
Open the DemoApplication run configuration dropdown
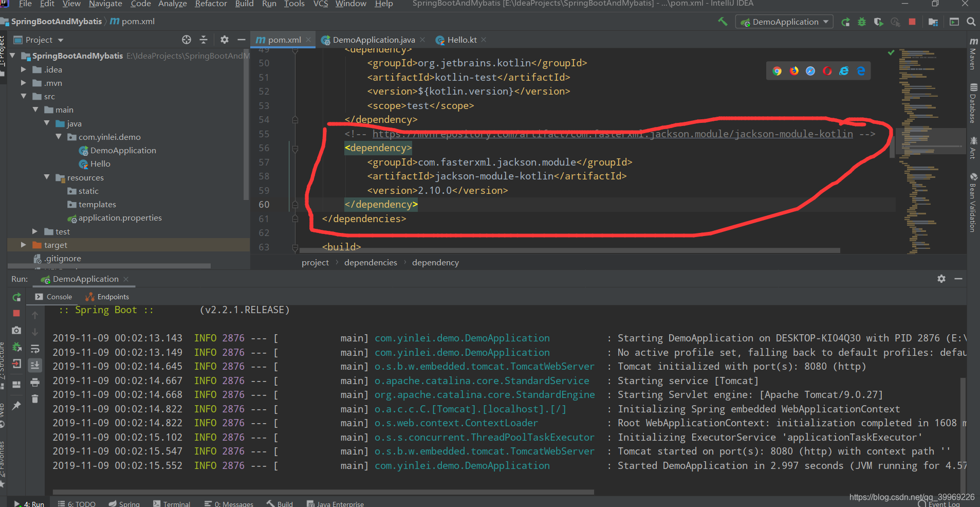coord(825,22)
